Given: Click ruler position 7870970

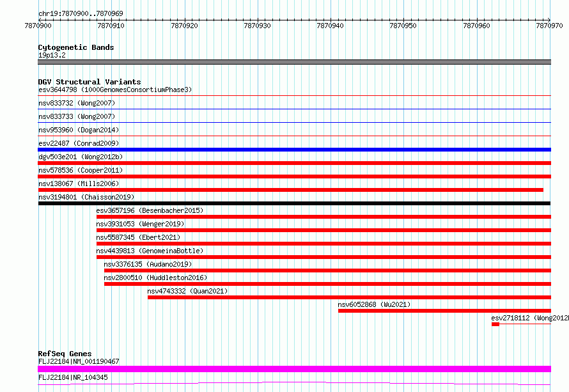Looking at the screenshot, I should click(x=549, y=26).
